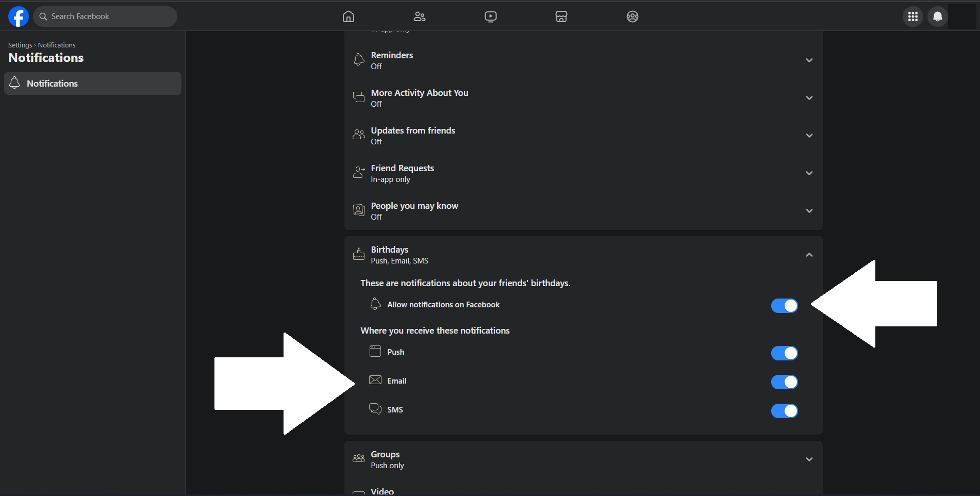Expand the Reminders section
This screenshot has height=496, width=980.
click(x=809, y=60)
